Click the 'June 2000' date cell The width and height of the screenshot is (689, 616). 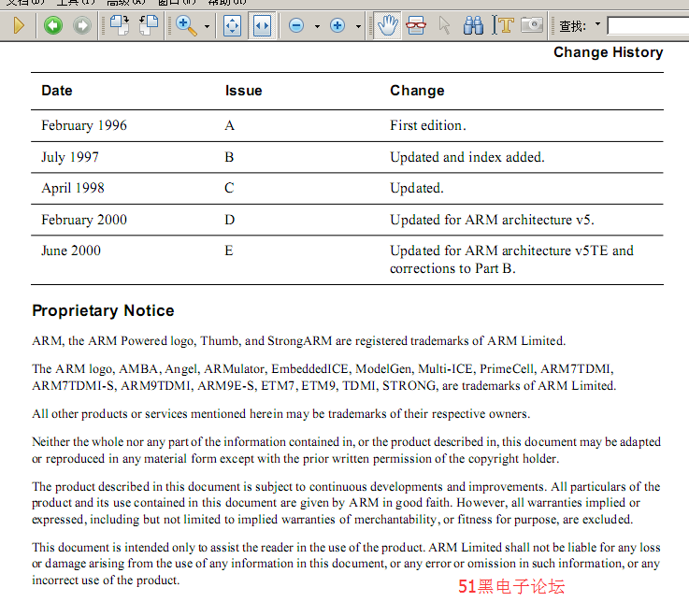pos(71,251)
